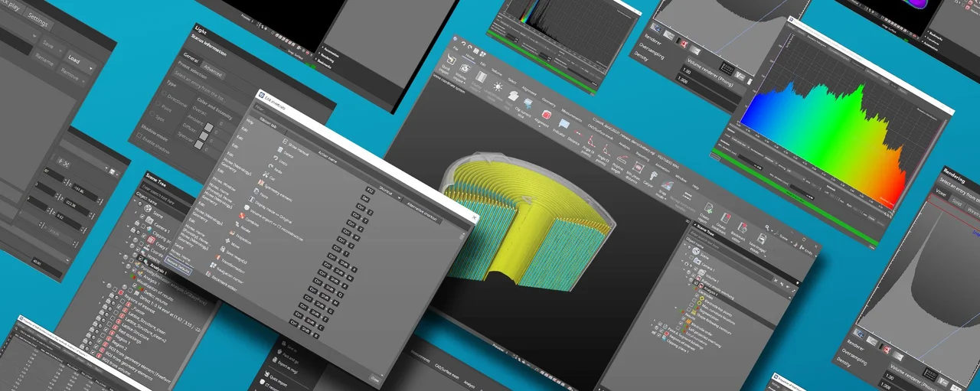Viewport: 980px width, 391px height.
Task: Expand the Animation tree entry
Action: click(x=323, y=47)
